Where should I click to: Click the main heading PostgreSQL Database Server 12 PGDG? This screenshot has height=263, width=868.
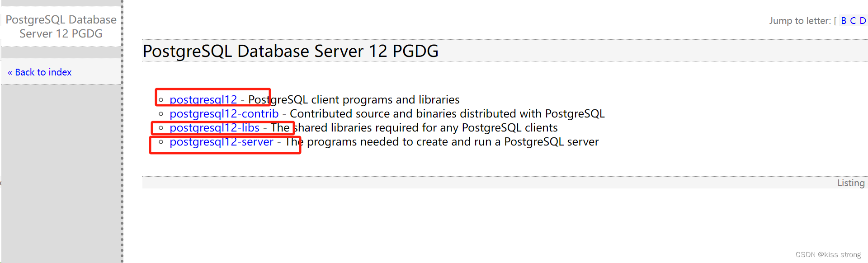(x=290, y=51)
